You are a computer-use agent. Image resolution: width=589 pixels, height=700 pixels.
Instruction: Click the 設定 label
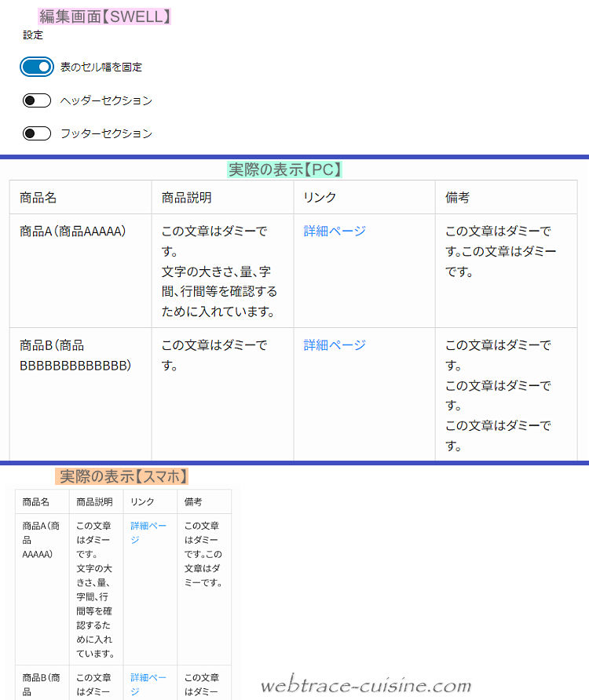pos(33,35)
